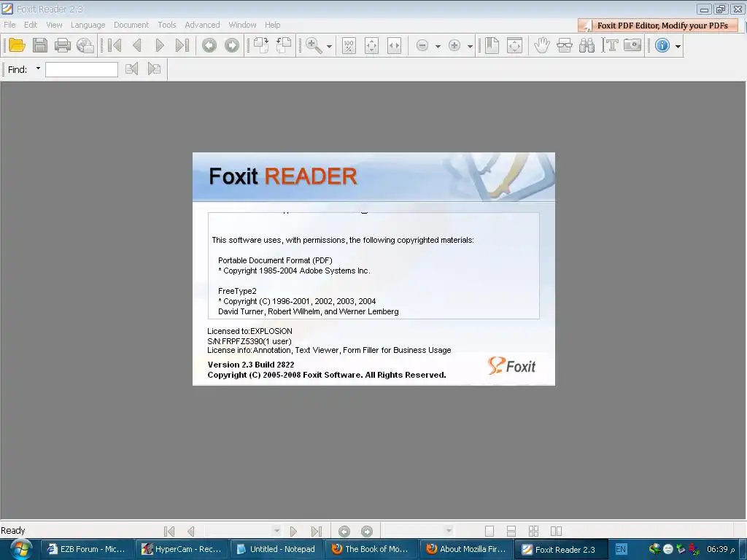Click the Next view round button in top toolbar
The width and height of the screenshot is (747, 560).
tap(232, 45)
